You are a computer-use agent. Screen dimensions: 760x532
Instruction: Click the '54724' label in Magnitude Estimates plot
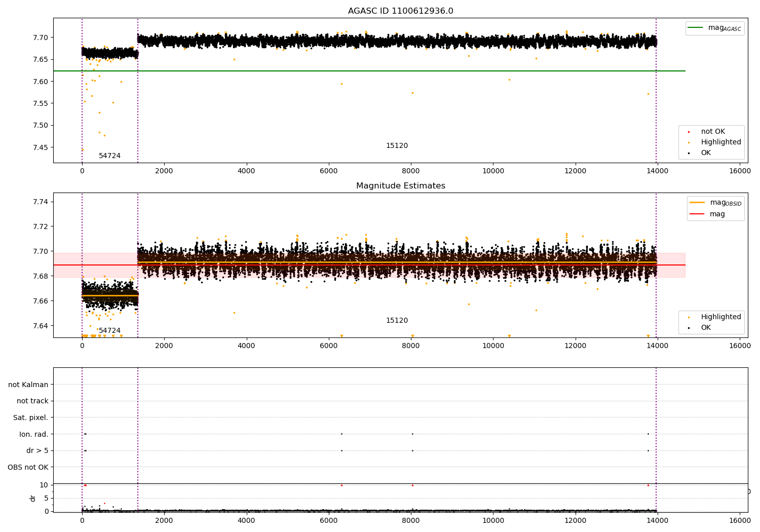(109, 331)
